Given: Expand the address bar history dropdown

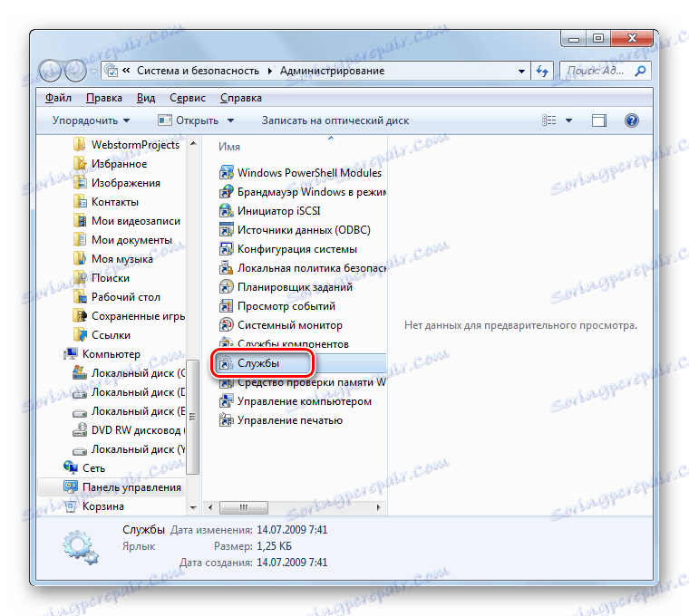Looking at the screenshot, I should click(x=521, y=72).
